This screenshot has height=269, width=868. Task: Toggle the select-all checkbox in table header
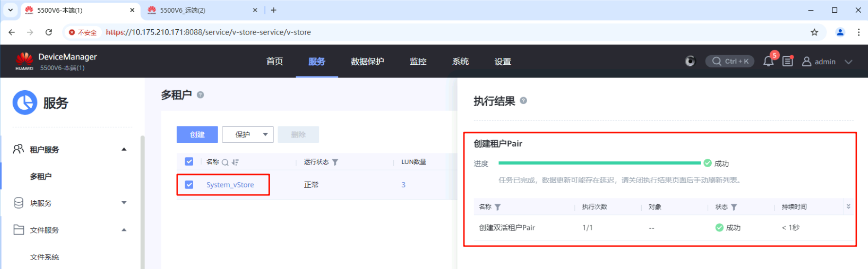pyautogui.click(x=189, y=162)
